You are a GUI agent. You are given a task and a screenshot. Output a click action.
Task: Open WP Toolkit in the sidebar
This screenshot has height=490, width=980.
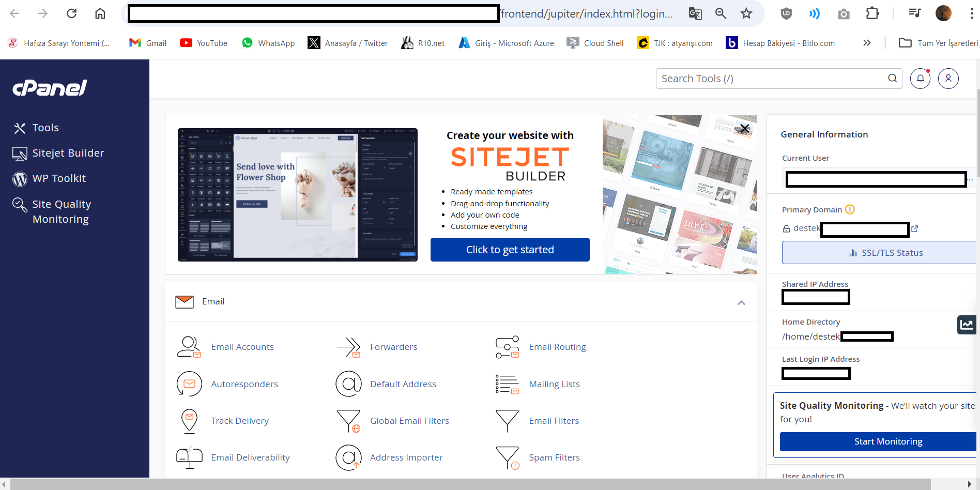tap(49, 178)
